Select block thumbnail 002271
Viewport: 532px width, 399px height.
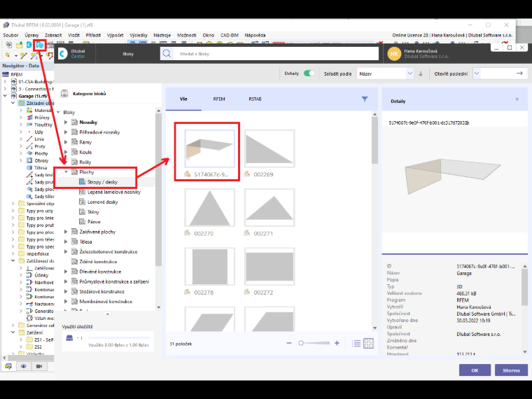click(x=269, y=208)
